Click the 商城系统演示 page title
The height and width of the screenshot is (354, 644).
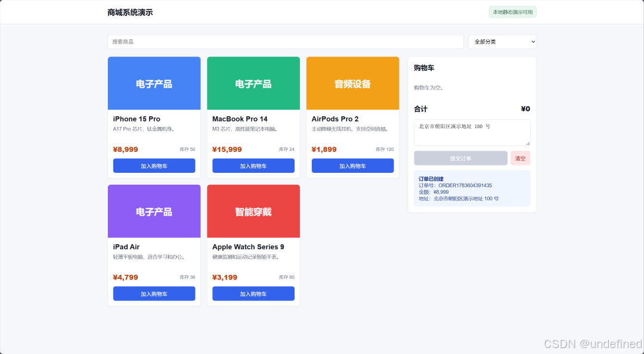(x=130, y=13)
